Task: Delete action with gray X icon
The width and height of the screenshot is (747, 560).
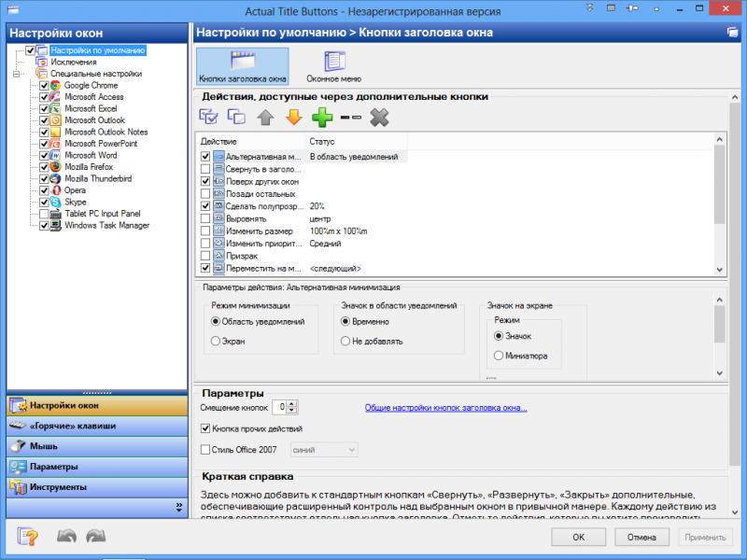Action: pyautogui.click(x=379, y=118)
